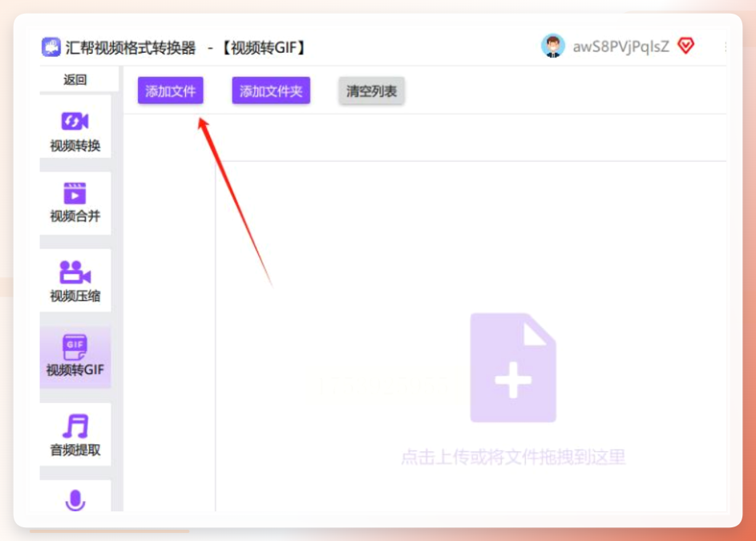Click the 汇帮视频格式转换器 title text

tap(130, 48)
